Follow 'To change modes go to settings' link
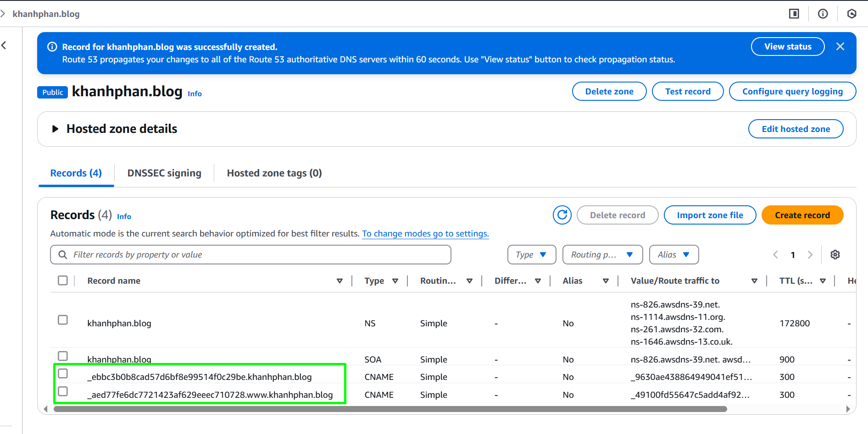The height and width of the screenshot is (434, 868). coord(425,234)
